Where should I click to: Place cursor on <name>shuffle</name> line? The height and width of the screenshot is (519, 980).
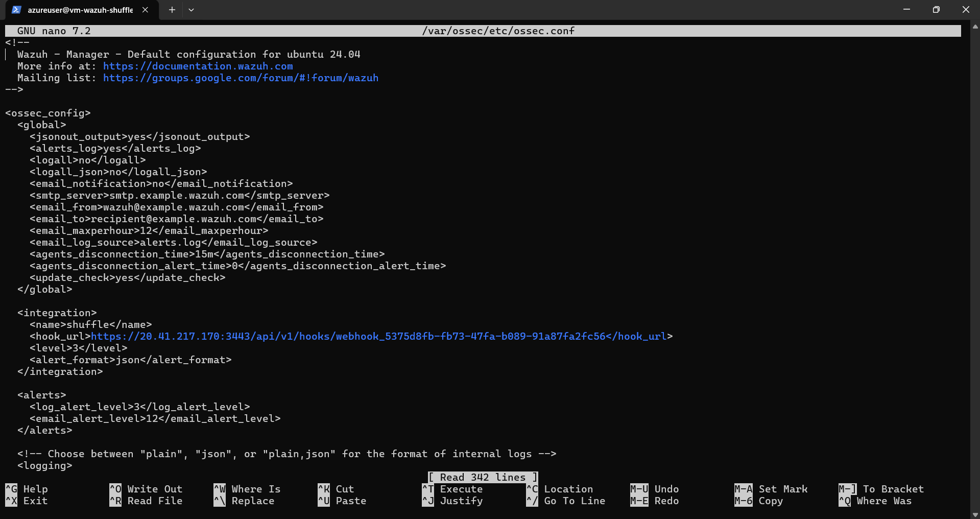(91, 324)
